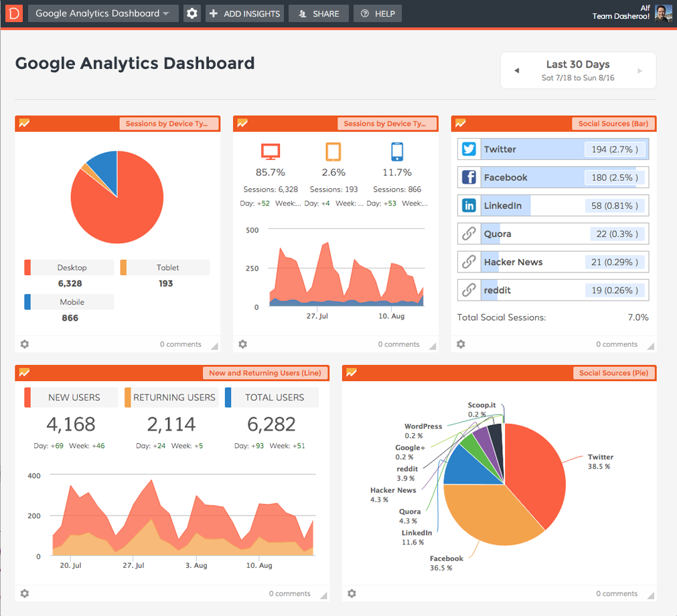Select the Facebook social source icon
This screenshot has width=677, height=616.
click(x=469, y=177)
